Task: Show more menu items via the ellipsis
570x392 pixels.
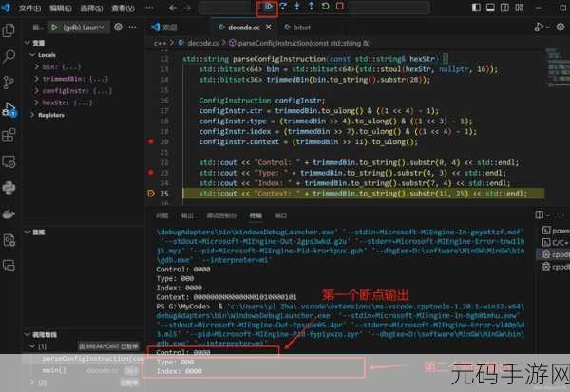Action: [149, 8]
